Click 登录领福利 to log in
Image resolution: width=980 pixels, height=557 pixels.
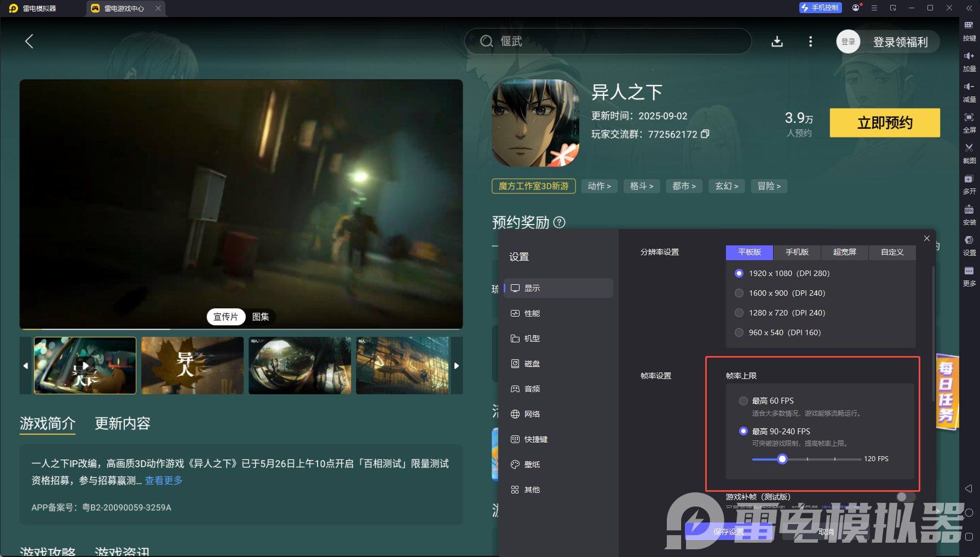coord(900,42)
